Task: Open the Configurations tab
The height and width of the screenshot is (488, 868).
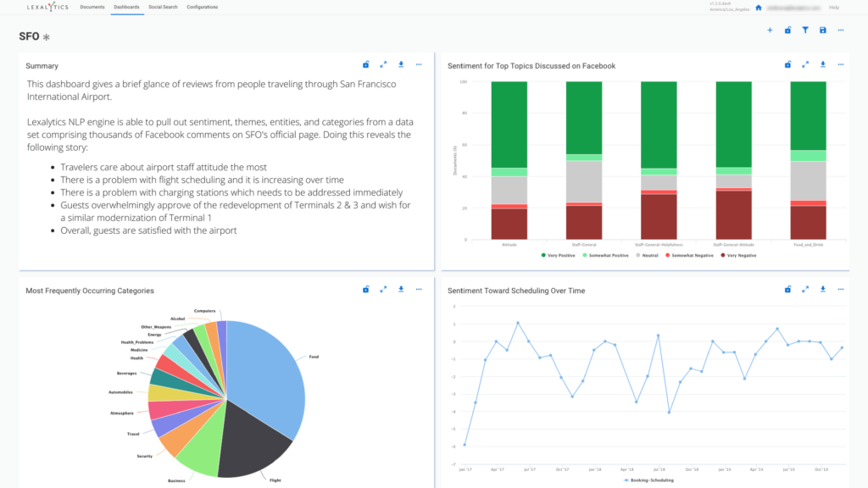Action: pos(202,7)
